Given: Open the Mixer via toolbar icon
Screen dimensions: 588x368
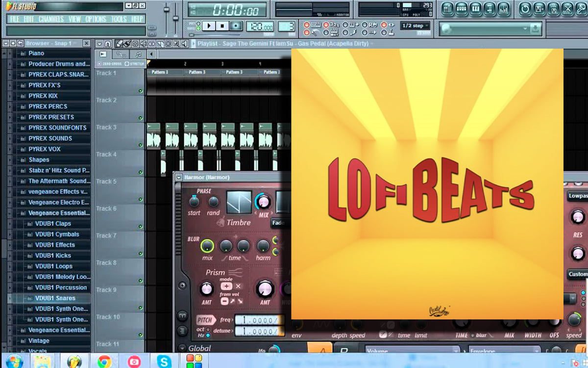Looking at the screenshot, I should click(x=504, y=9).
